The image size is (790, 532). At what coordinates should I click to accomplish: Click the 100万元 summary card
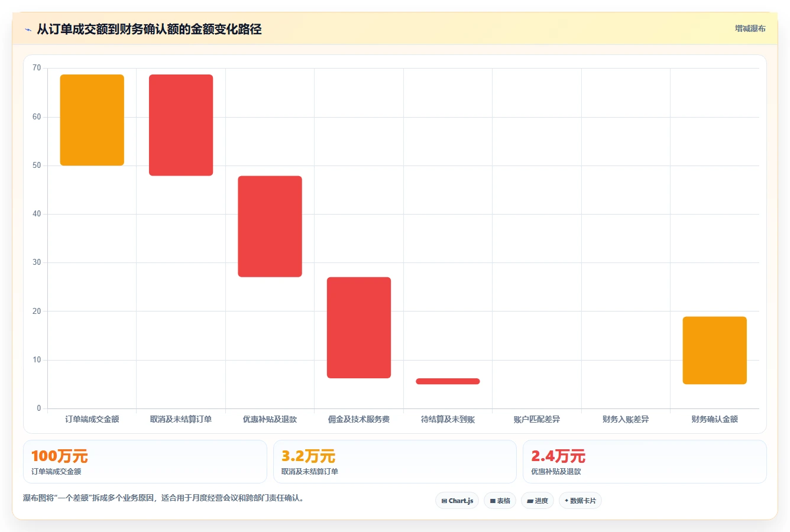click(x=145, y=462)
